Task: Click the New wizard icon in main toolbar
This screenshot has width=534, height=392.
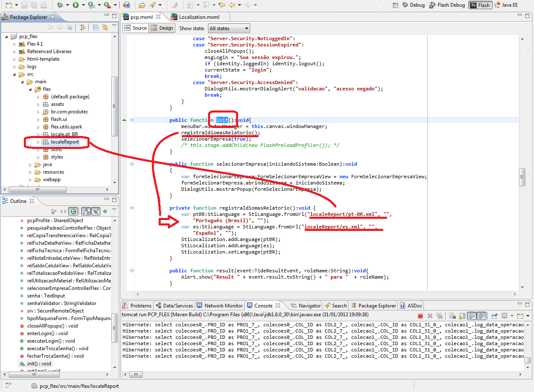Action: [x=8, y=5]
